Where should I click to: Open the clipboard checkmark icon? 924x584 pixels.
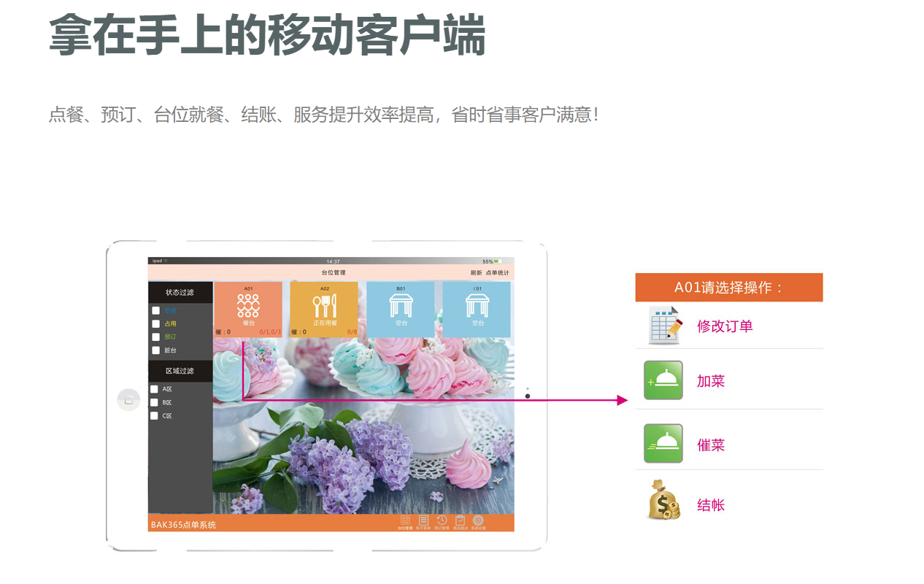(x=460, y=521)
